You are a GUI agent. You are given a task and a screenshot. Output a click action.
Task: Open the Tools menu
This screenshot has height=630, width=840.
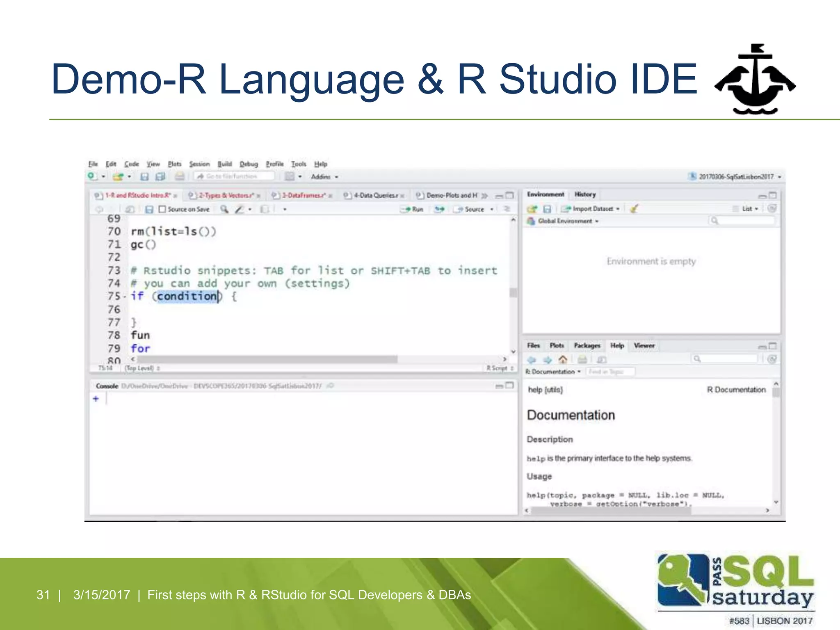[x=299, y=164]
